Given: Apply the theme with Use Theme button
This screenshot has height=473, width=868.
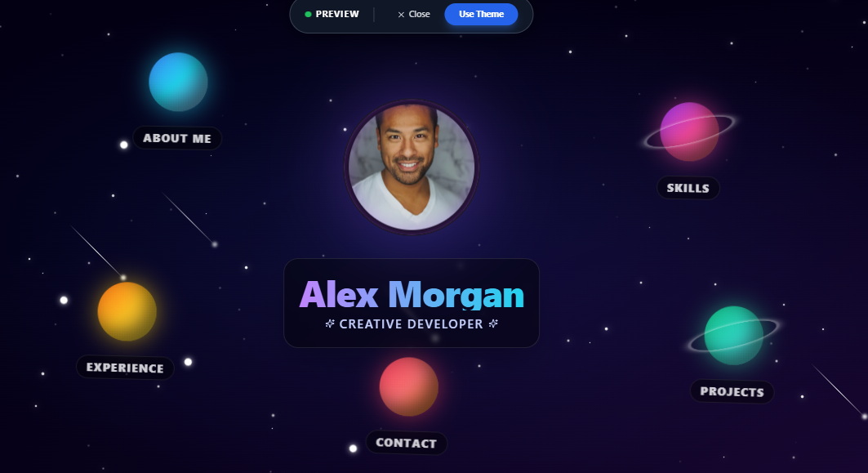Looking at the screenshot, I should (x=481, y=15).
